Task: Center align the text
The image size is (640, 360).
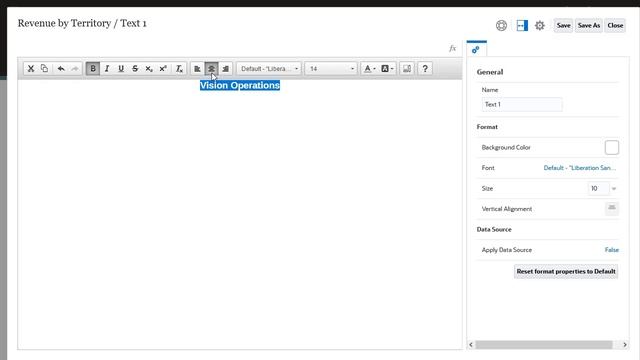Action: (211, 69)
